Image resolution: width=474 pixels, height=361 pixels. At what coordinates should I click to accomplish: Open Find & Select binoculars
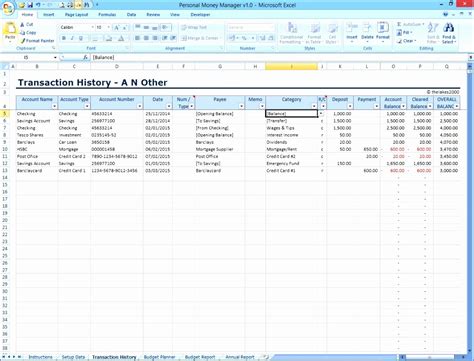tap(449, 33)
